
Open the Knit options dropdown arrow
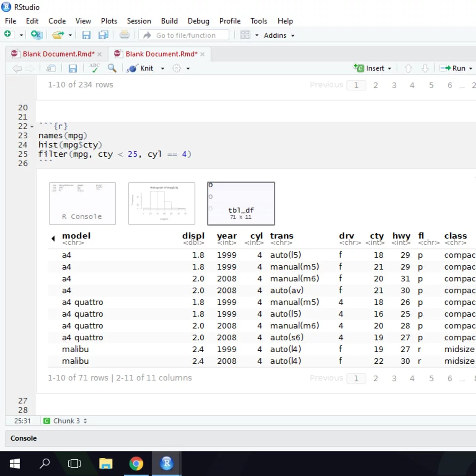[163, 69]
